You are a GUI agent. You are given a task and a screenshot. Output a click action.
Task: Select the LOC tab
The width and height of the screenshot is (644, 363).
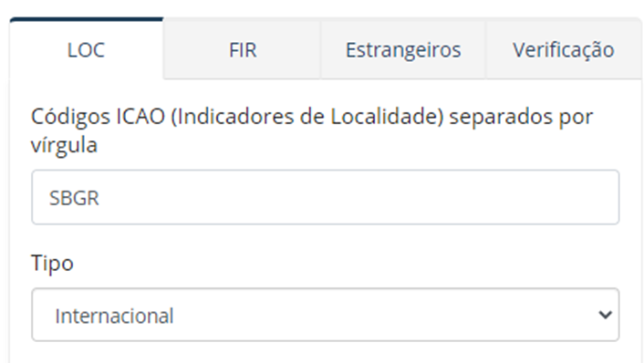[87, 49]
